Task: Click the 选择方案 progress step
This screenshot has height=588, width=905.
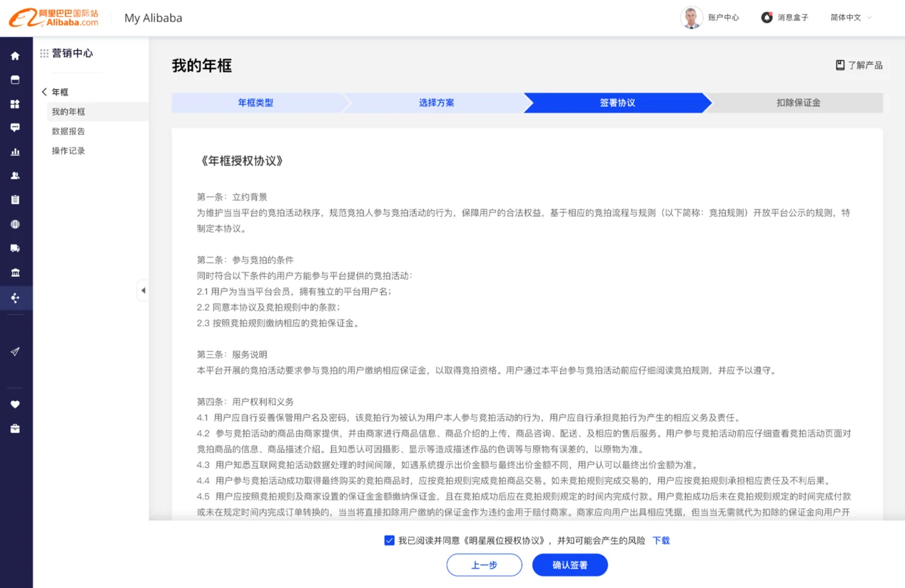Action: 436,103
